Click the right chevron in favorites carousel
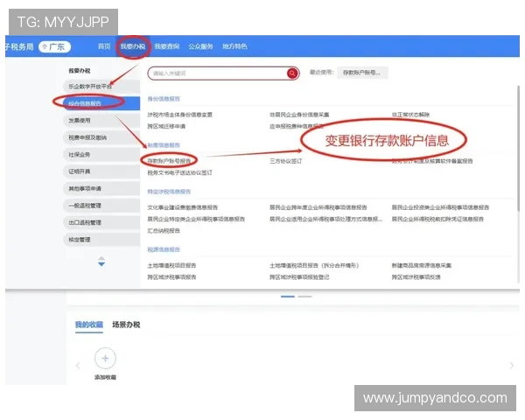The image size is (525, 420). pyautogui.click(x=512, y=366)
